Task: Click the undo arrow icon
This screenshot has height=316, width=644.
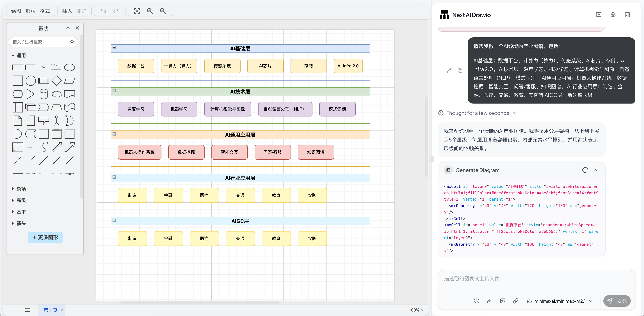Action: 103,11
